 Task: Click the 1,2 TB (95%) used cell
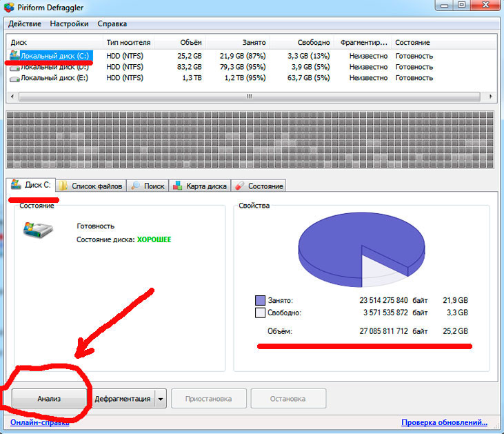245,78
